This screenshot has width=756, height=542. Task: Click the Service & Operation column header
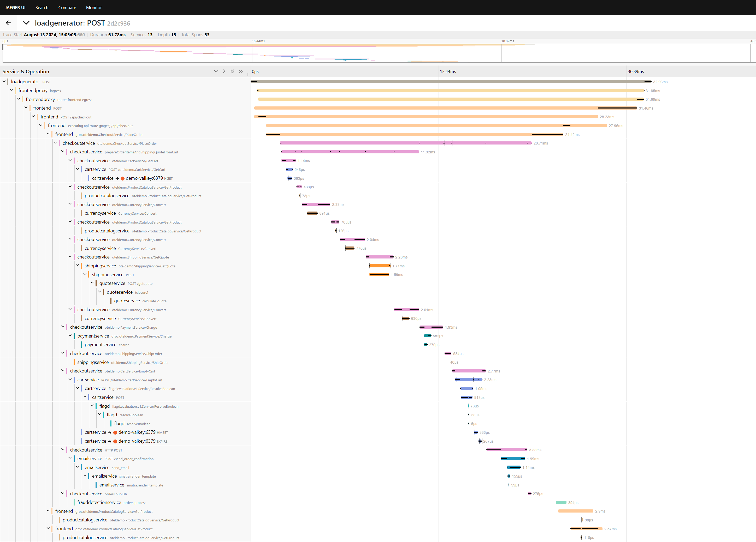pos(26,72)
